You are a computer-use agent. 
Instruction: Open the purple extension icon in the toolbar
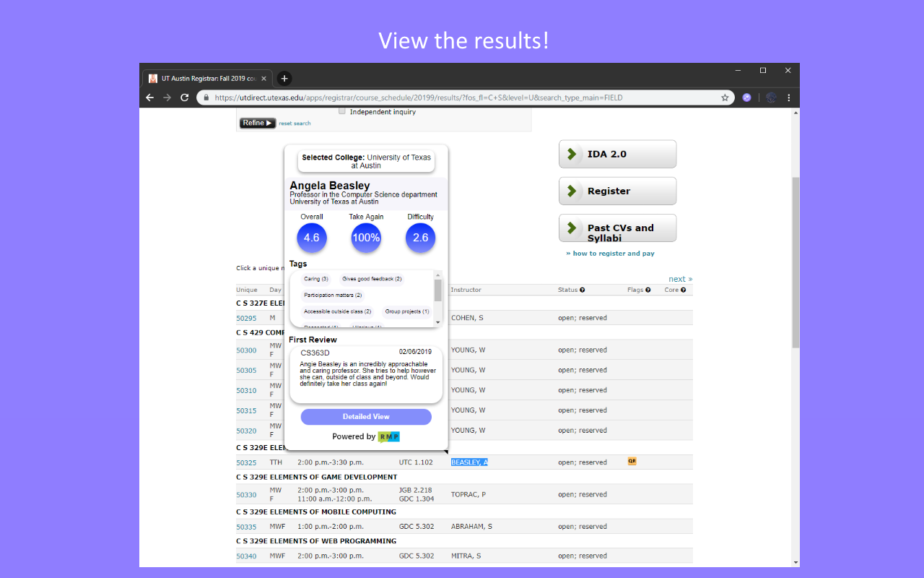[x=746, y=98]
